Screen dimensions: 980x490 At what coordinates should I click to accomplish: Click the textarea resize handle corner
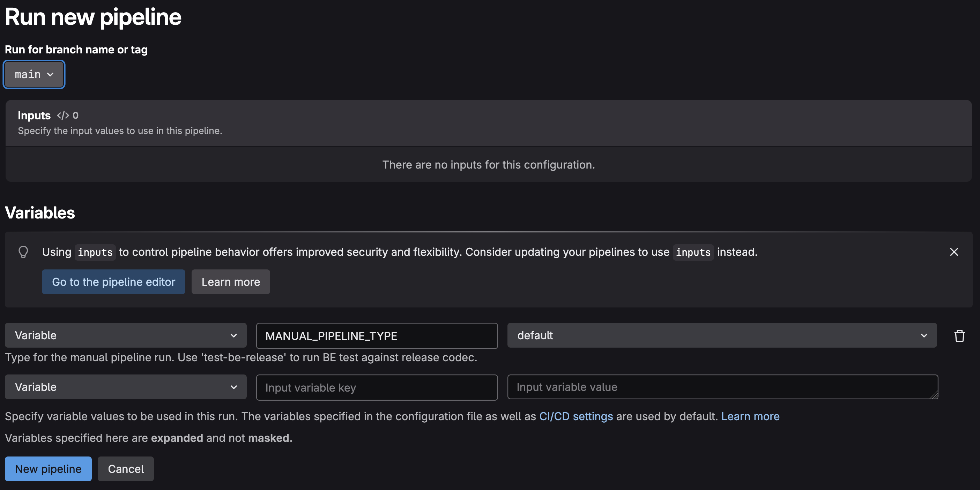tap(934, 396)
